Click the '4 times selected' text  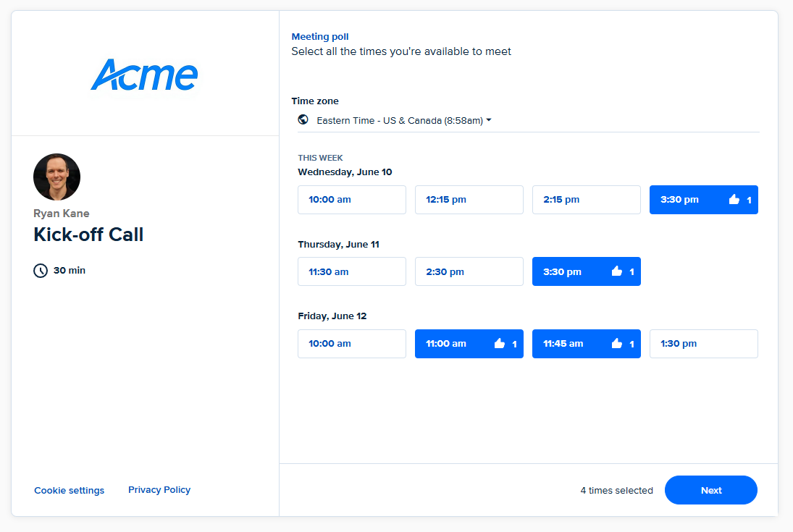click(x=616, y=491)
